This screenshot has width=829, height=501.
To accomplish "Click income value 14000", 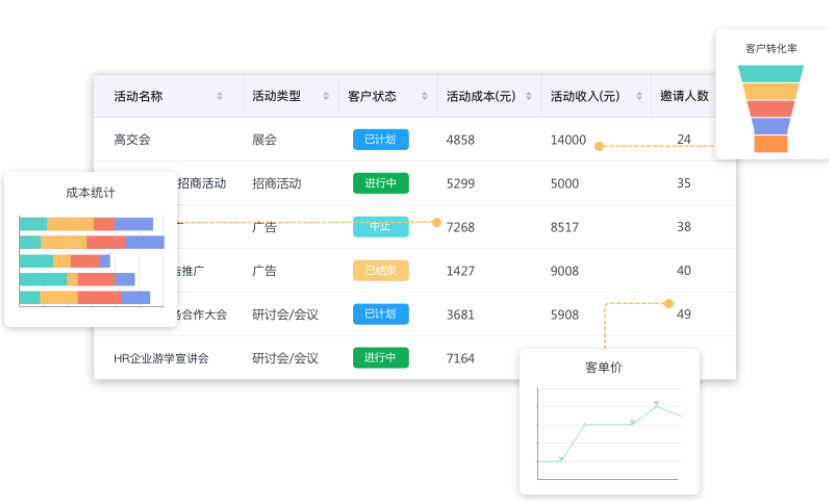I will pyautogui.click(x=568, y=140).
